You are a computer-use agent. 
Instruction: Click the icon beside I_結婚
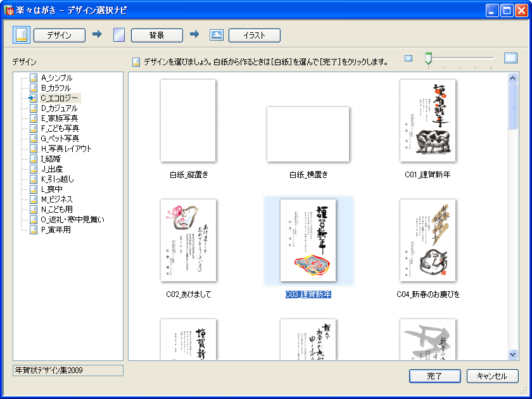point(34,159)
